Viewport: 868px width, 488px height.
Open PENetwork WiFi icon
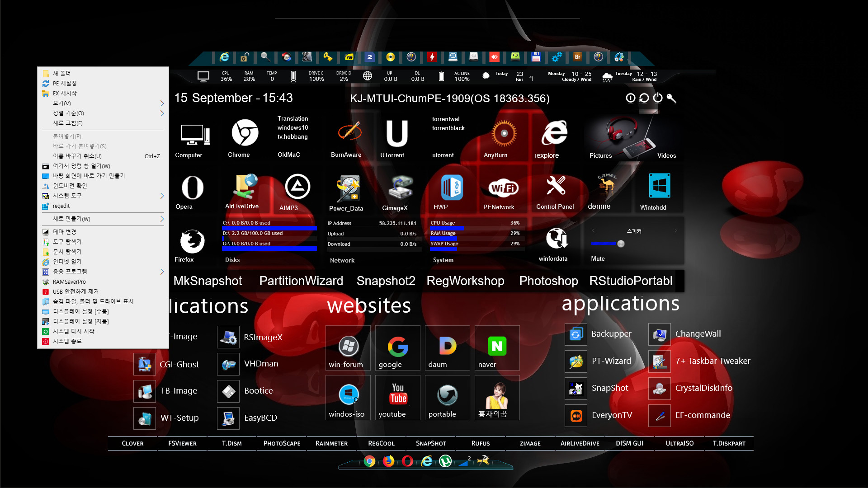[503, 188]
